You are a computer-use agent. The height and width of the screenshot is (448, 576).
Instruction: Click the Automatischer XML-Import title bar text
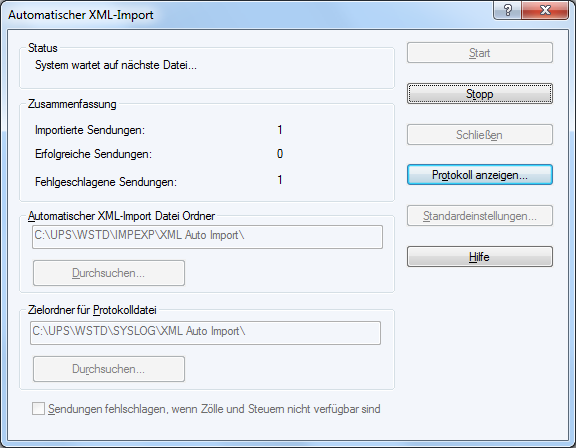[81, 15]
